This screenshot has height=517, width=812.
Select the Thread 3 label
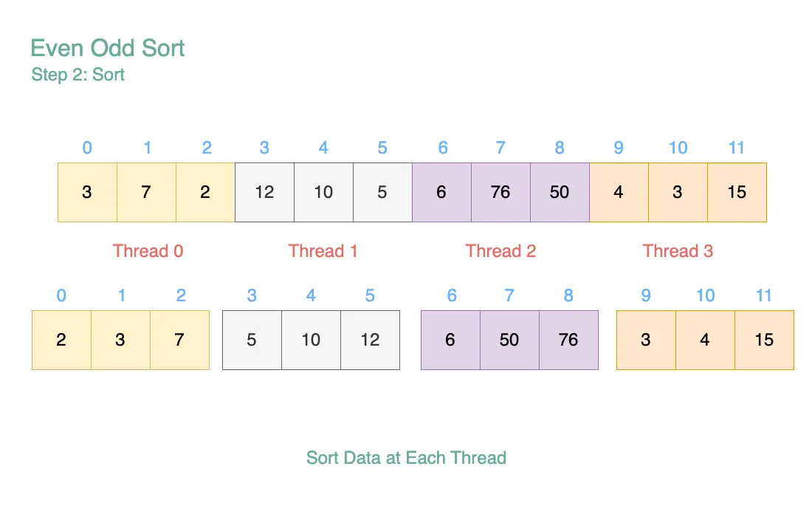coord(678,251)
